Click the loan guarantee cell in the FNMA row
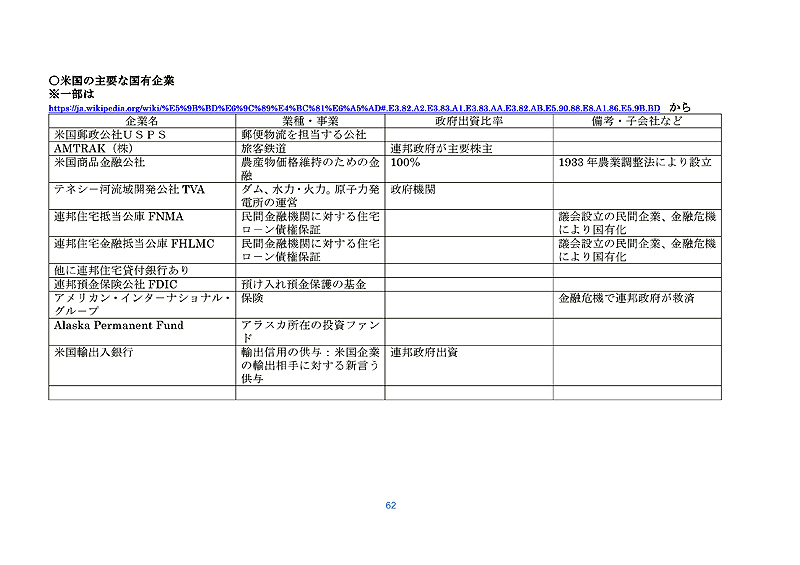Screen dimensions: 800x565 tap(310, 223)
